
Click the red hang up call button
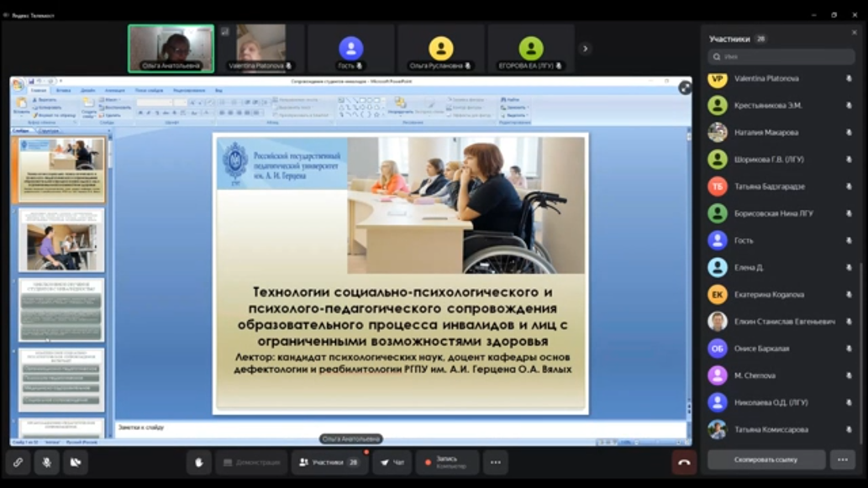coord(684,462)
